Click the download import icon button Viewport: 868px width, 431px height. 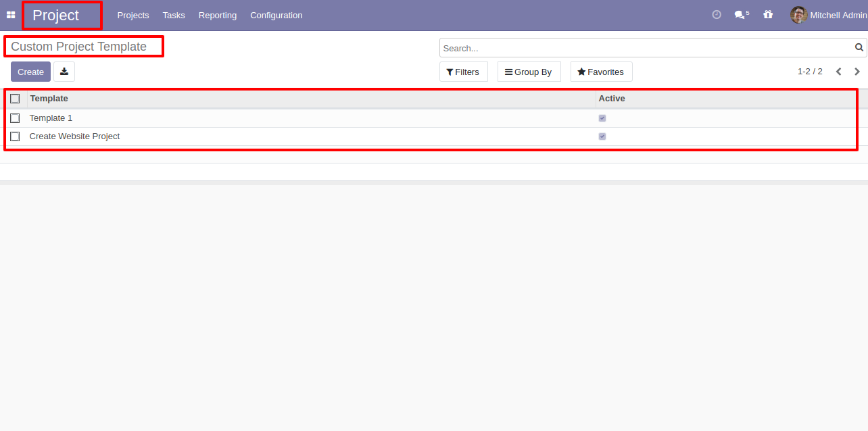click(64, 72)
